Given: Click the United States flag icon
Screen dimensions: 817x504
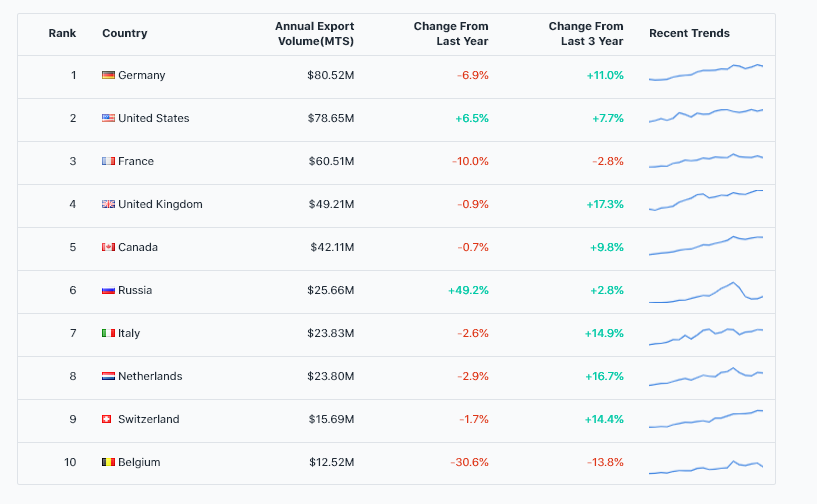Looking at the screenshot, I should [x=108, y=118].
